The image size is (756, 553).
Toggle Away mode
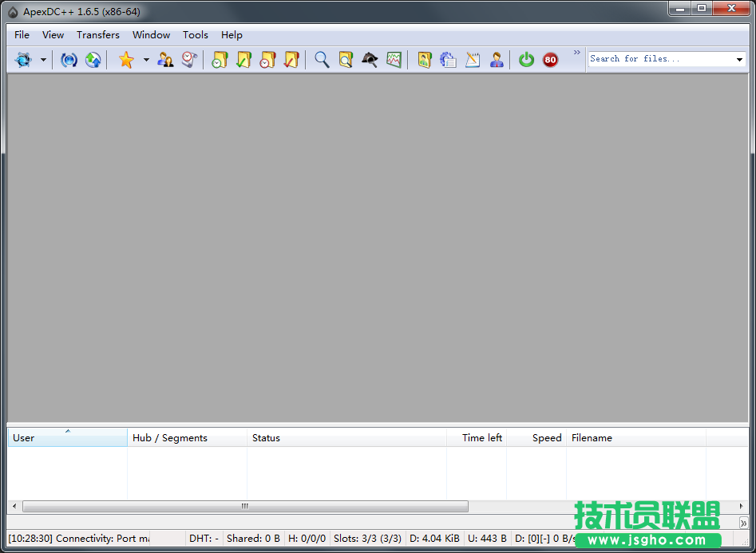pyautogui.click(x=497, y=60)
